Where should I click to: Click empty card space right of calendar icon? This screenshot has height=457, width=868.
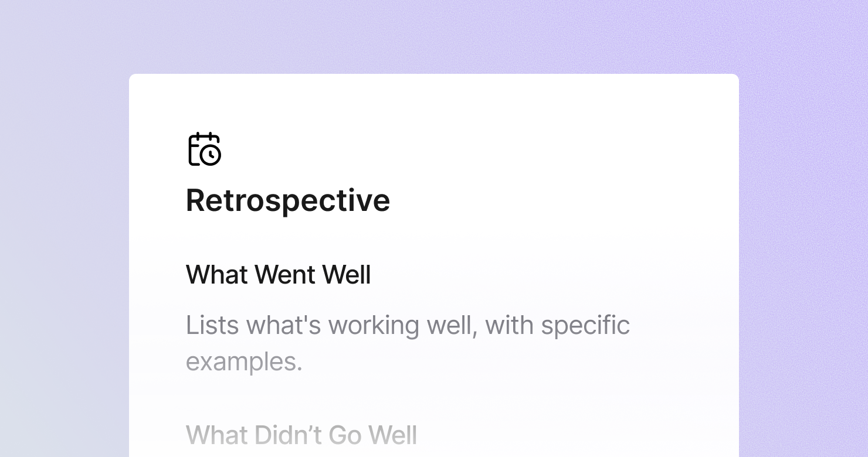tap(469, 149)
